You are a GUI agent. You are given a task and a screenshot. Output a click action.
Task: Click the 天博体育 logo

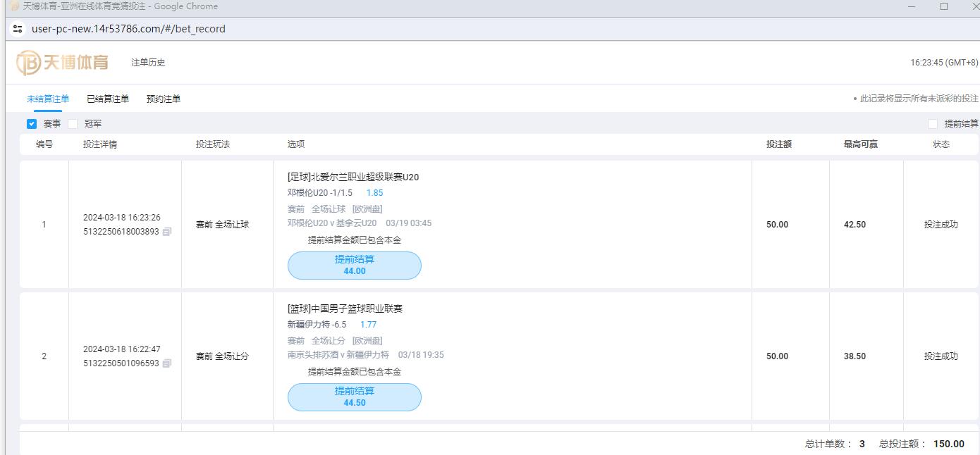pos(62,63)
